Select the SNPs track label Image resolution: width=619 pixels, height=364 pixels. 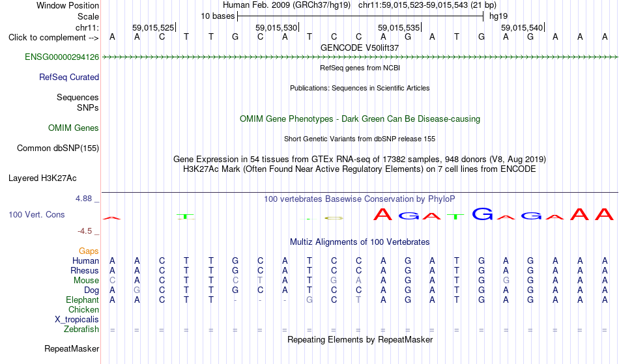pos(88,107)
